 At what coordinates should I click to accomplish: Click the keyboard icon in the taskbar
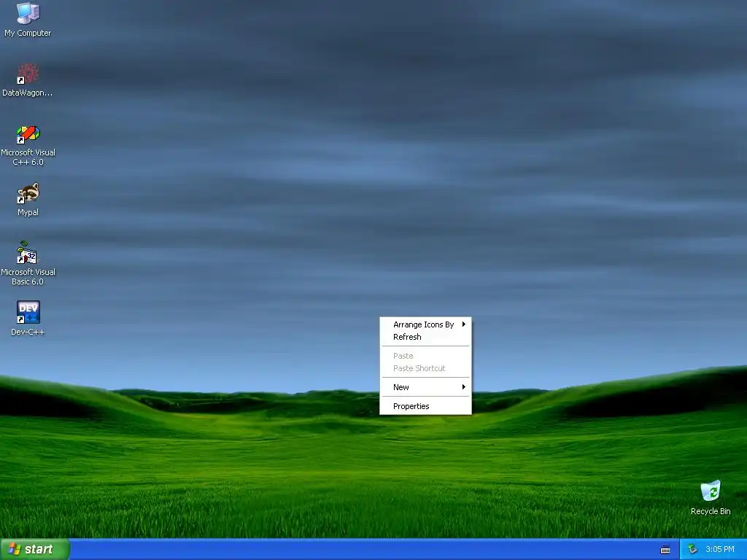click(x=665, y=550)
